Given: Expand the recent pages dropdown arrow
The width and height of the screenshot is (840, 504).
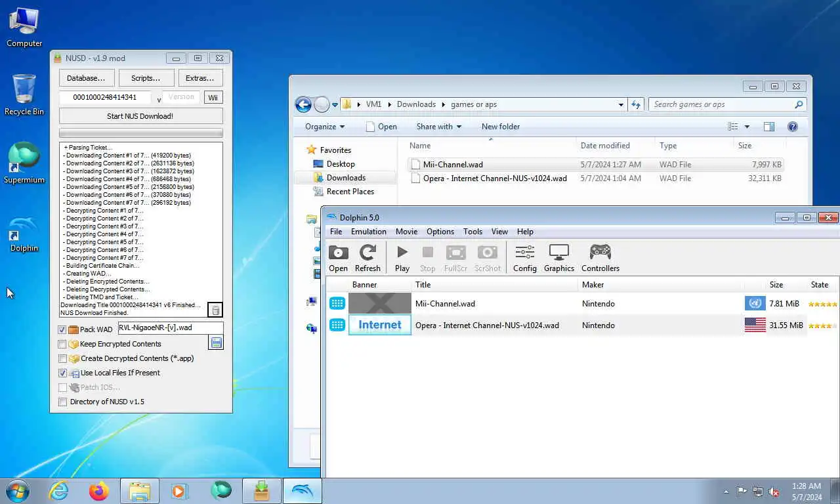Looking at the screenshot, I should (335, 104).
